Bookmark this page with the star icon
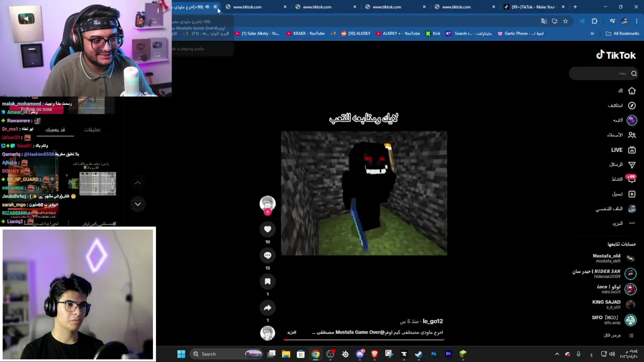Image resolution: width=644 pixels, height=362 pixels. pos(566,21)
